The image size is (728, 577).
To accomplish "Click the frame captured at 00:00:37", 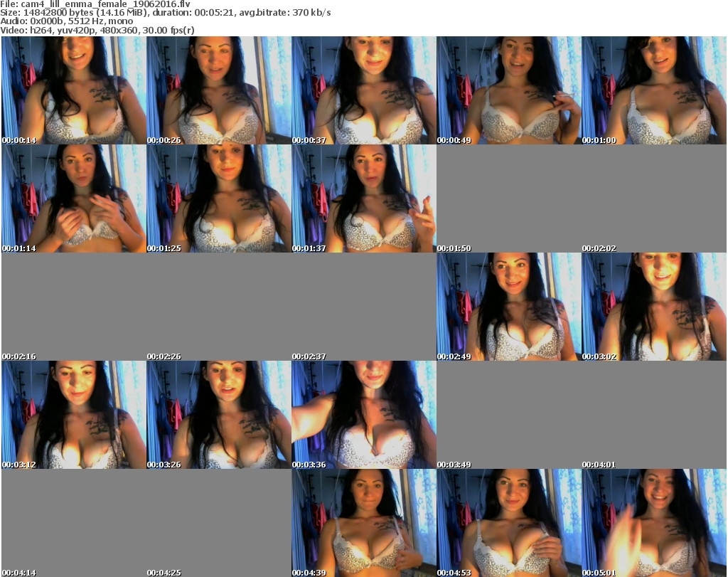I will [x=363, y=90].
